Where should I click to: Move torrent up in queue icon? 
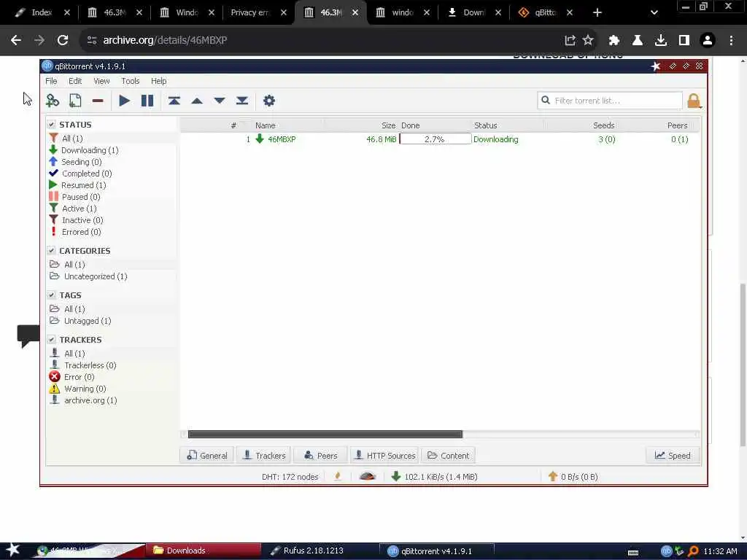tap(197, 101)
